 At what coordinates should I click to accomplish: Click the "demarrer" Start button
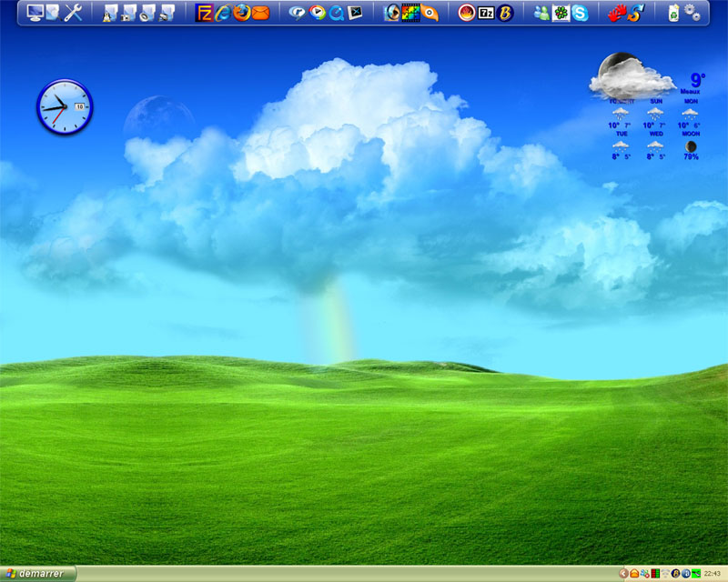[x=38, y=574]
